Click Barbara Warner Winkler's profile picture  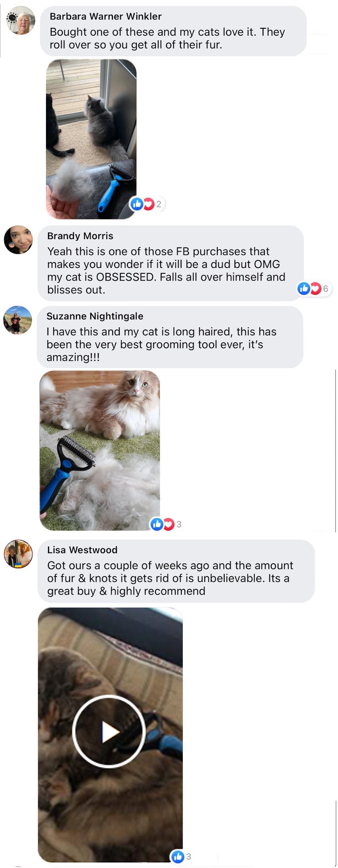(21, 20)
